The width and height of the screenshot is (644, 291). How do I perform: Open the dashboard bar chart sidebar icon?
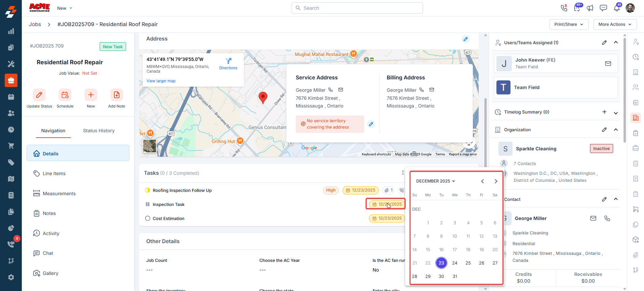11,31
